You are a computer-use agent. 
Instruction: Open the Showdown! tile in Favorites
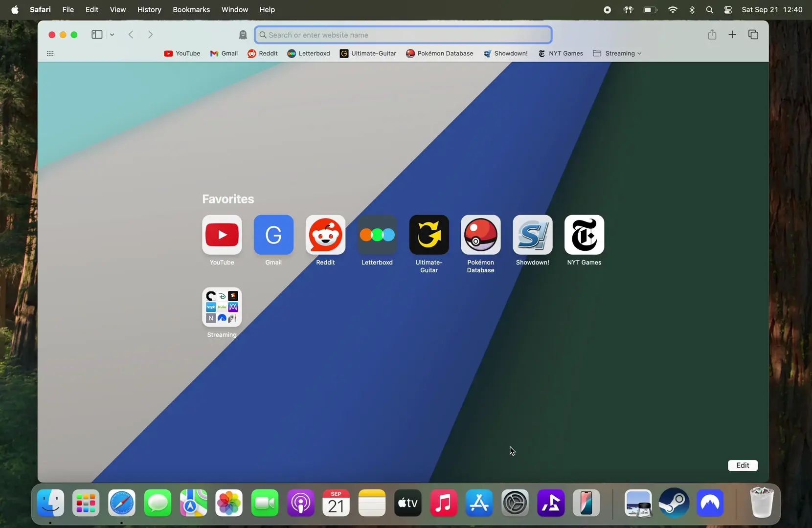pyautogui.click(x=533, y=235)
